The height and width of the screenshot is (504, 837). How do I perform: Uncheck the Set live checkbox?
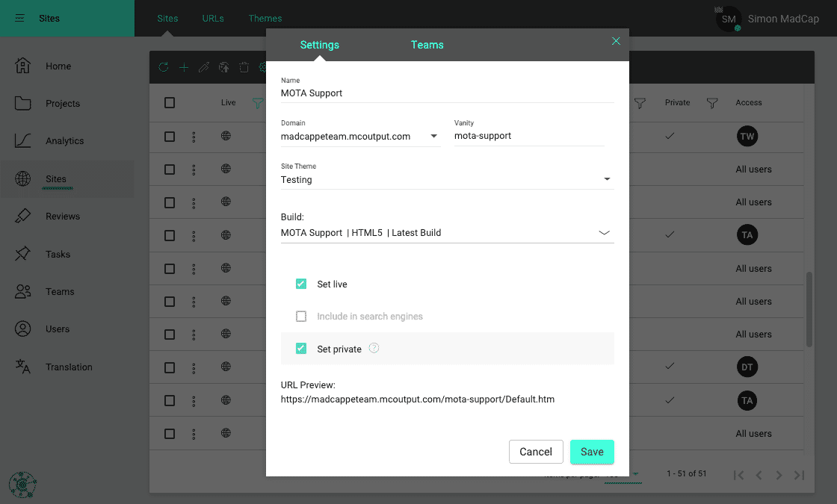click(x=301, y=284)
